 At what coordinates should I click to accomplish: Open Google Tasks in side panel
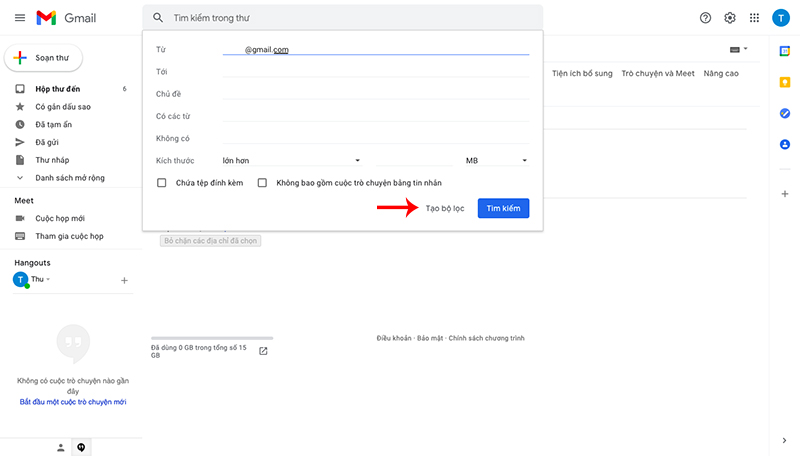tap(785, 113)
